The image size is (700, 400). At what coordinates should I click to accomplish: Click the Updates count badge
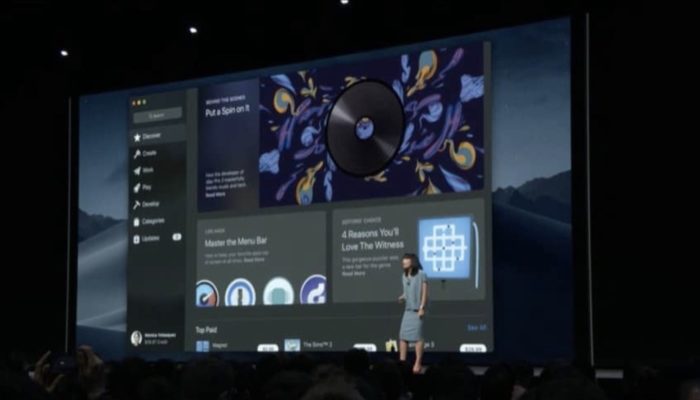coord(177,237)
